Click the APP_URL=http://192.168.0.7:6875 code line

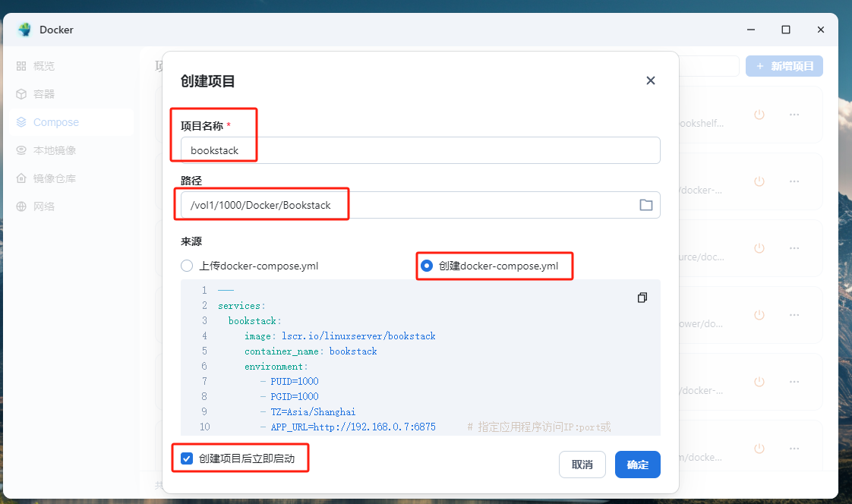(x=348, y=427)
